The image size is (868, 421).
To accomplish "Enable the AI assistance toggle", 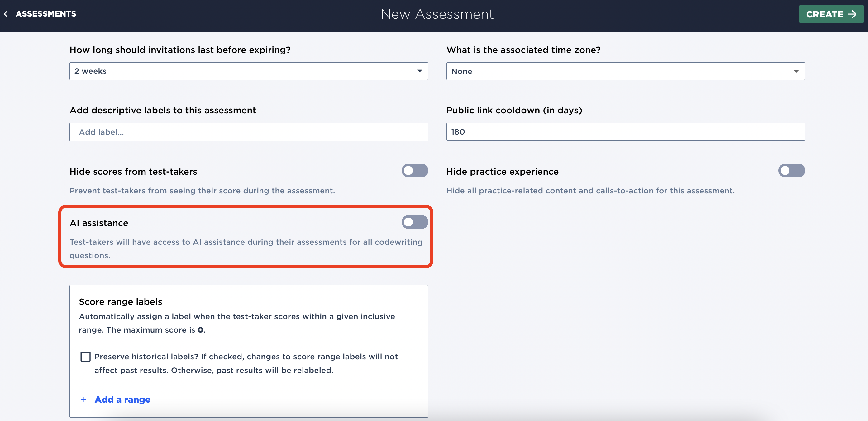I will click(x=415, y=222).
